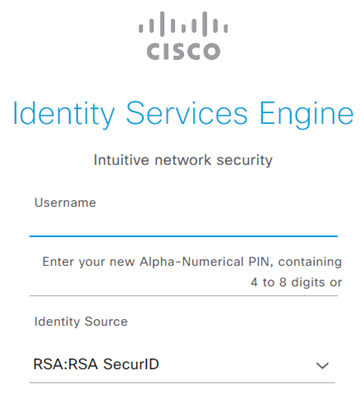The image size is (364, 393).
Task: Click the gray line under the RSA SecurID dropdown
Action: (x=182, y=383)
